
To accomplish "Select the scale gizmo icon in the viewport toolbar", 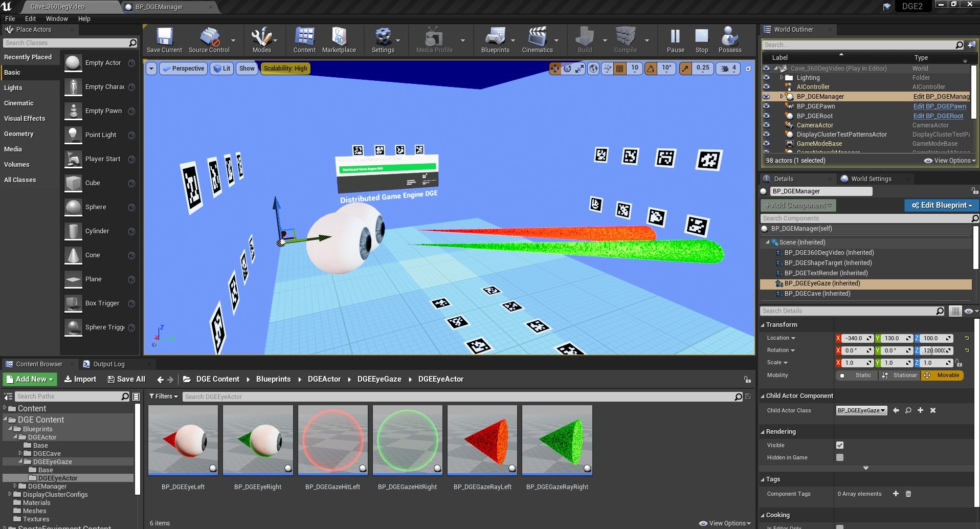I will click(x=580, y=68).
